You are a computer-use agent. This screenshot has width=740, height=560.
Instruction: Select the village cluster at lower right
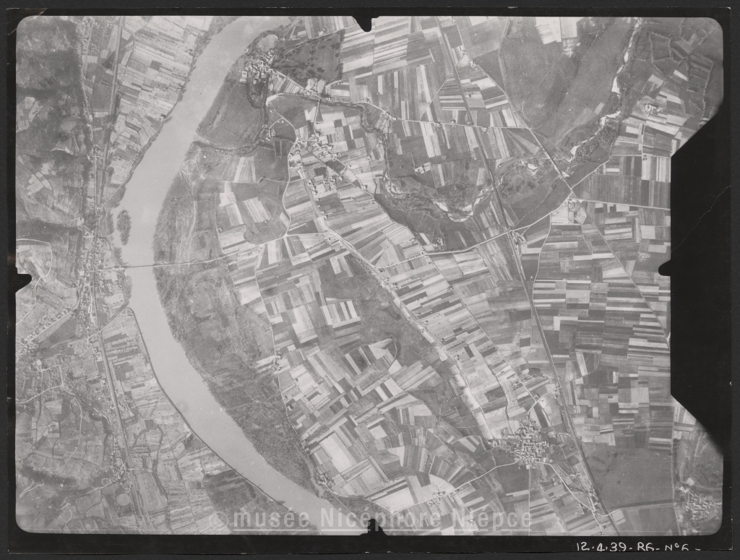pyautogui.click(x=526, y=442)
